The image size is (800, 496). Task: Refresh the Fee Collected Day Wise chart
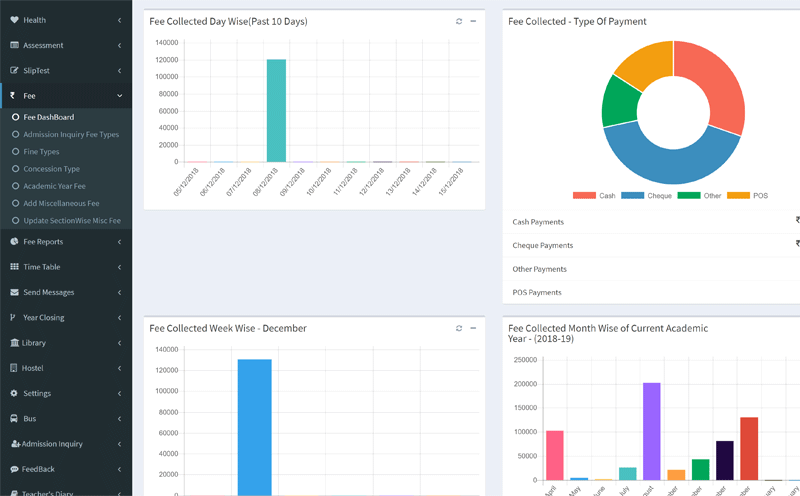point(459,21)
